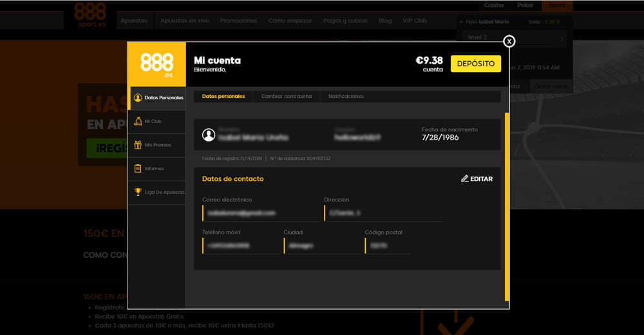Click the Mi Club money bag icon
The width and height of the screenshot is (644, 335).
click(138, 121)
